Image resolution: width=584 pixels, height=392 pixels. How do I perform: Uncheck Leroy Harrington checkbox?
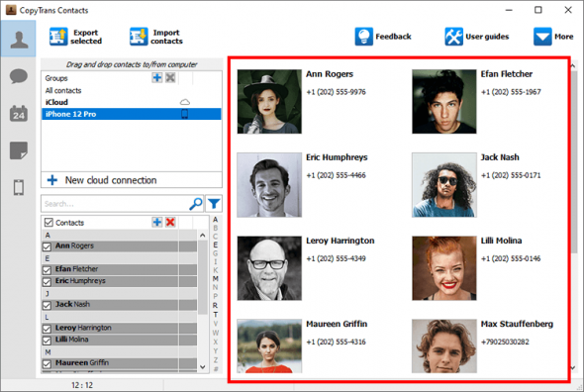coord(47,329)
